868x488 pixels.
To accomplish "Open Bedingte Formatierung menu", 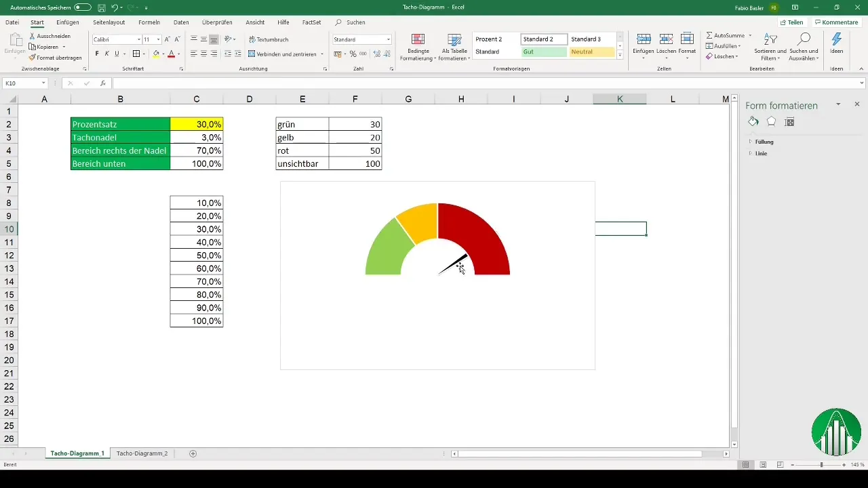I will click(x=418, y=47).
